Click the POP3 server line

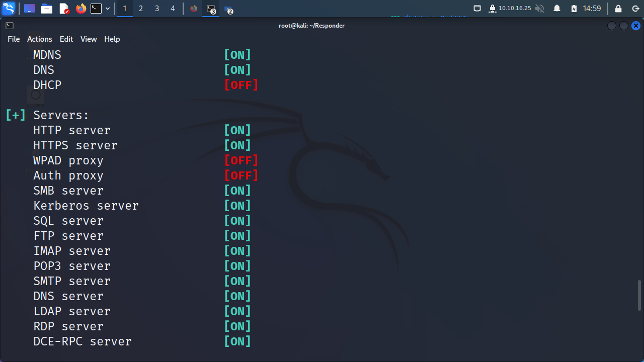pos(72,266)
